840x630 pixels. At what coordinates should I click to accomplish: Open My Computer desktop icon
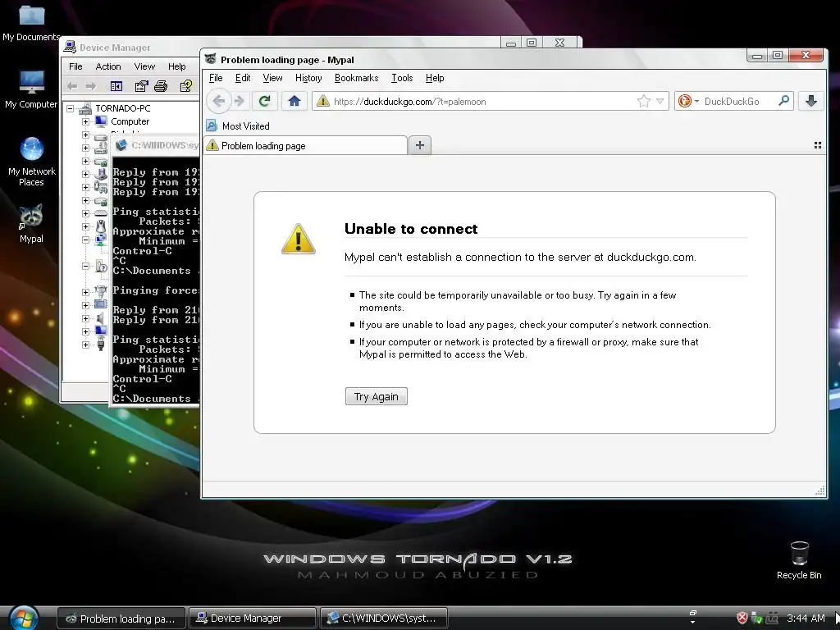[x=31, y=89]
